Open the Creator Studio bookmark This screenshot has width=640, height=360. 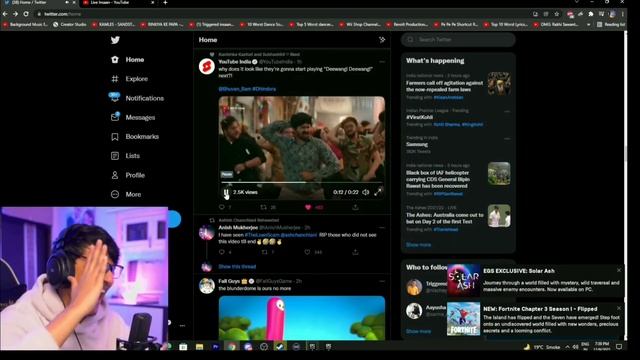click(x=70, y=24)
